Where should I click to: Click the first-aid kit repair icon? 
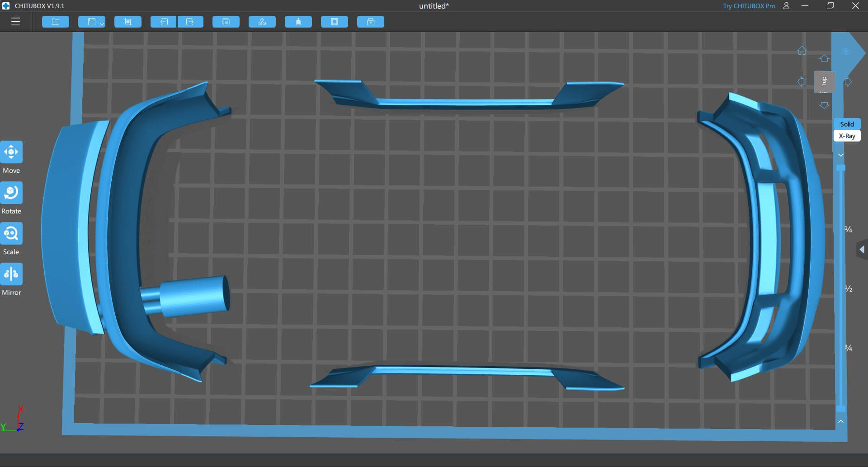point(371,22)
